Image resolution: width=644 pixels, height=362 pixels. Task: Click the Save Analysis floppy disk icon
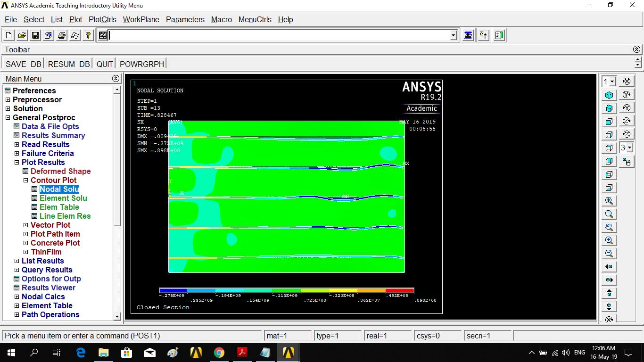pyautogui.click(x=35, y=35)
